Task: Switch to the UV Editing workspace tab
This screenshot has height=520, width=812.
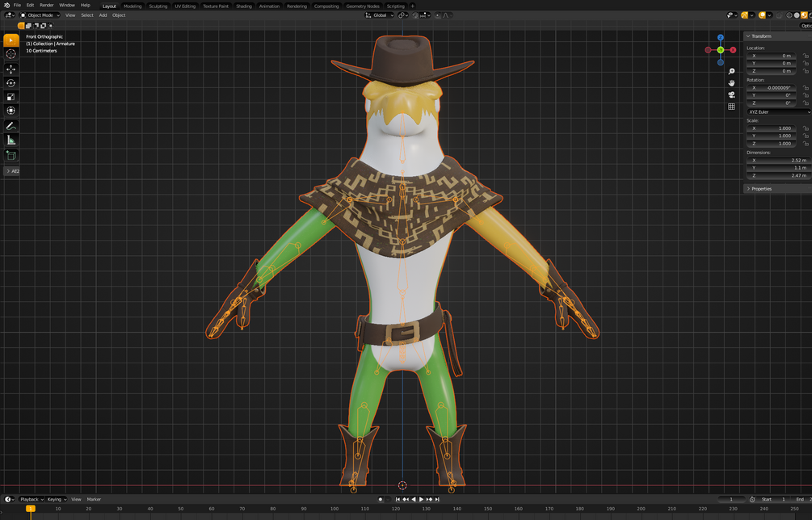Action: tap(185, 6)
